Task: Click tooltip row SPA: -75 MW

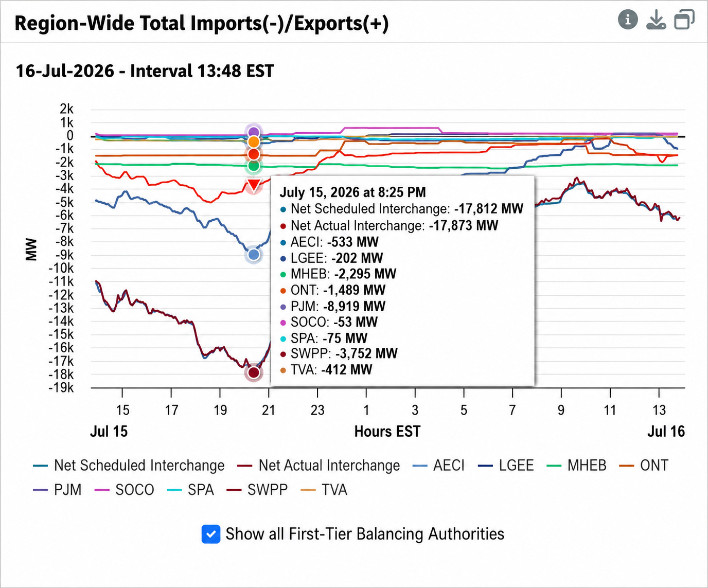Action: 324,338
